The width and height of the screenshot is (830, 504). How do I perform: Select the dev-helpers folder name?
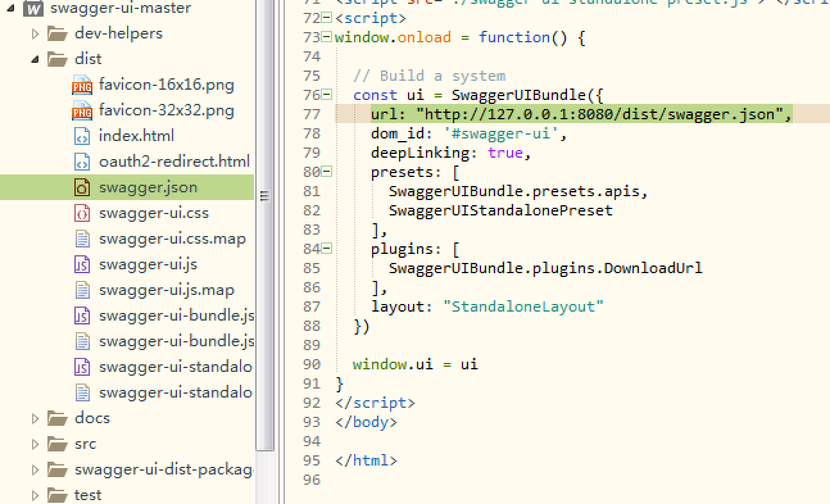119,33
